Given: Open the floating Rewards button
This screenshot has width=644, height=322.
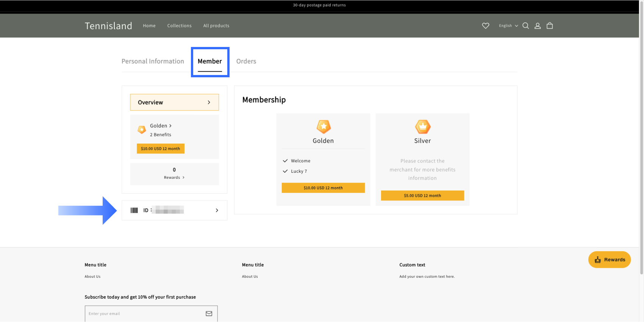Looking at the screenshot, I should pos(609,259).
